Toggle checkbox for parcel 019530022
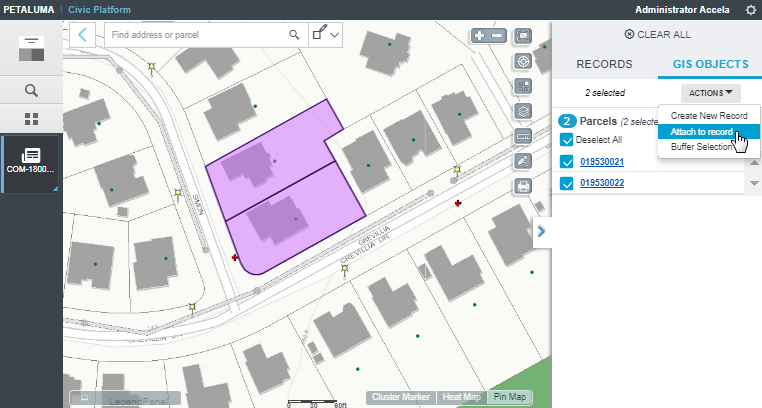The image size is (762, 408). point(567,183)
